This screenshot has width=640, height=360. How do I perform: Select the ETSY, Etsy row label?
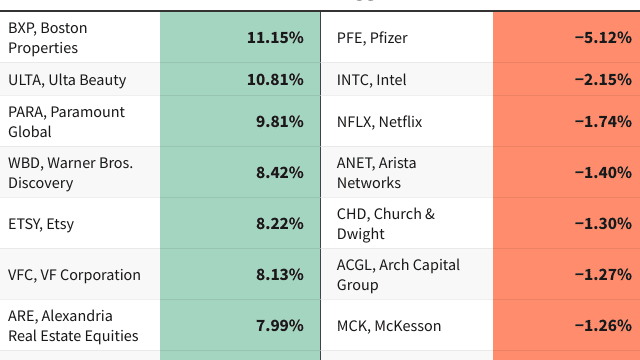(x=41, y=224)
